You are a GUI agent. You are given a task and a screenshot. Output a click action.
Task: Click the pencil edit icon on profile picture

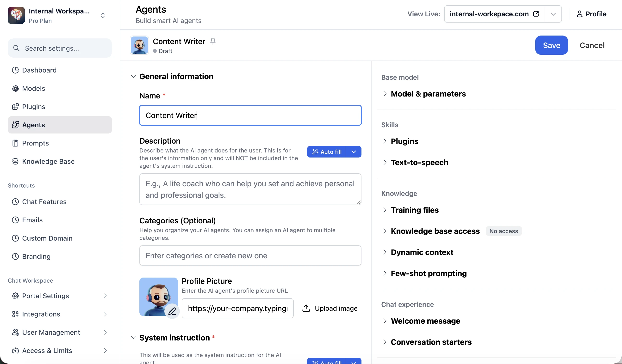[172, 311]
